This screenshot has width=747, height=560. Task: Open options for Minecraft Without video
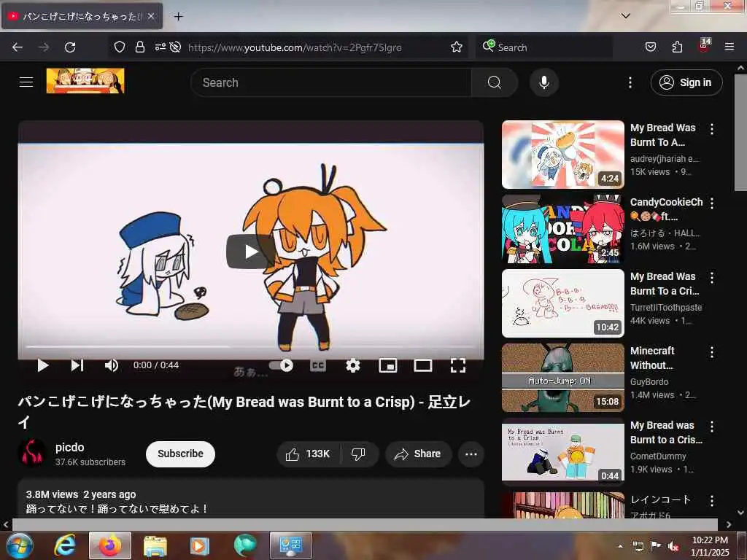click(x=712, y=352)
